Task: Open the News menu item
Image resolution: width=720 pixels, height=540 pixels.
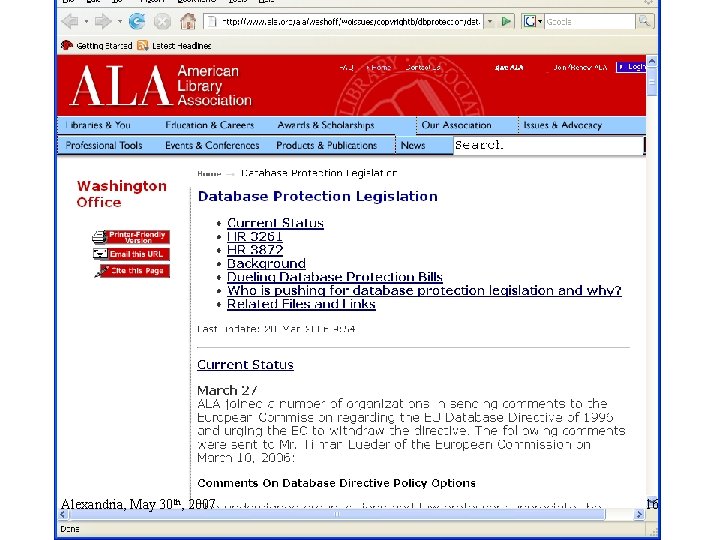Action: (413, 145)
